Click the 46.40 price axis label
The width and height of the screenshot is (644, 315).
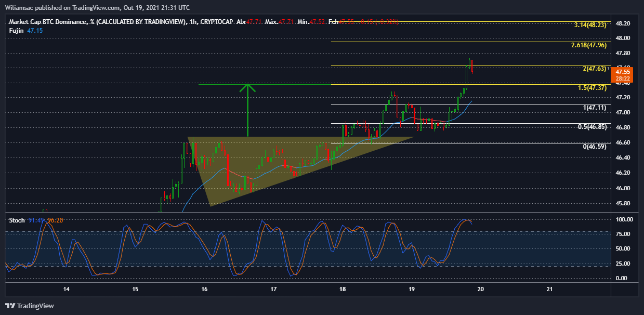(623, 158)
